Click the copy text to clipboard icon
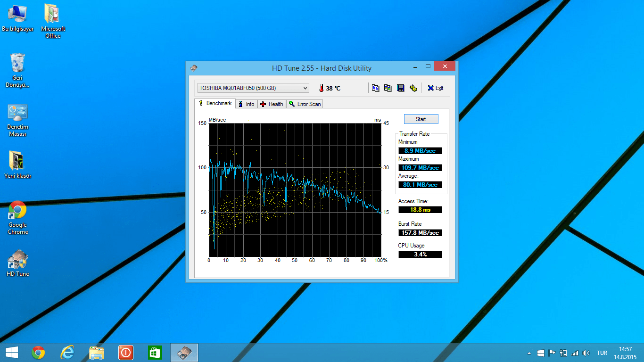 coord(375,88)
